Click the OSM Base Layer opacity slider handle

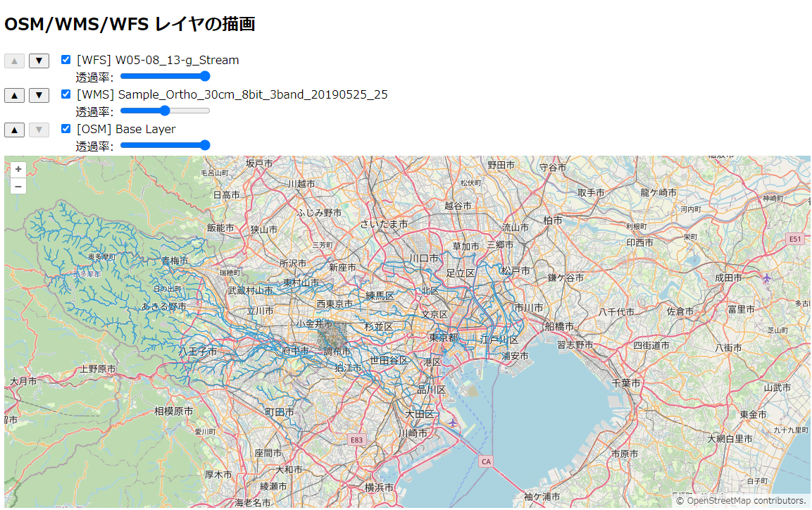point(204,145)
